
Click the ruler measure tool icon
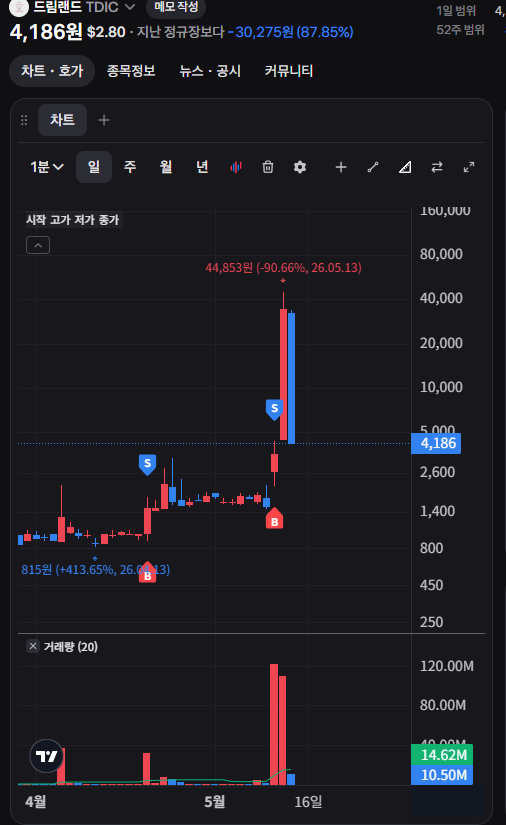405,167
